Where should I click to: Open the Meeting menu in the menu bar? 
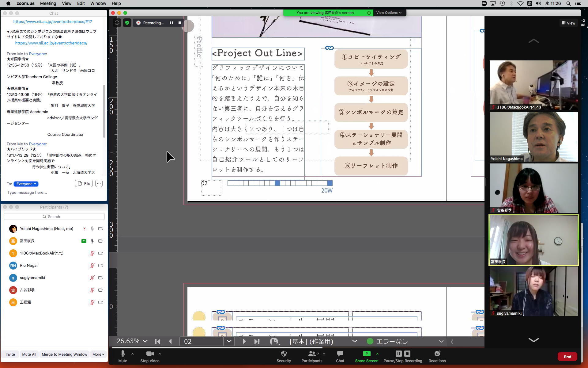[48, 3]
